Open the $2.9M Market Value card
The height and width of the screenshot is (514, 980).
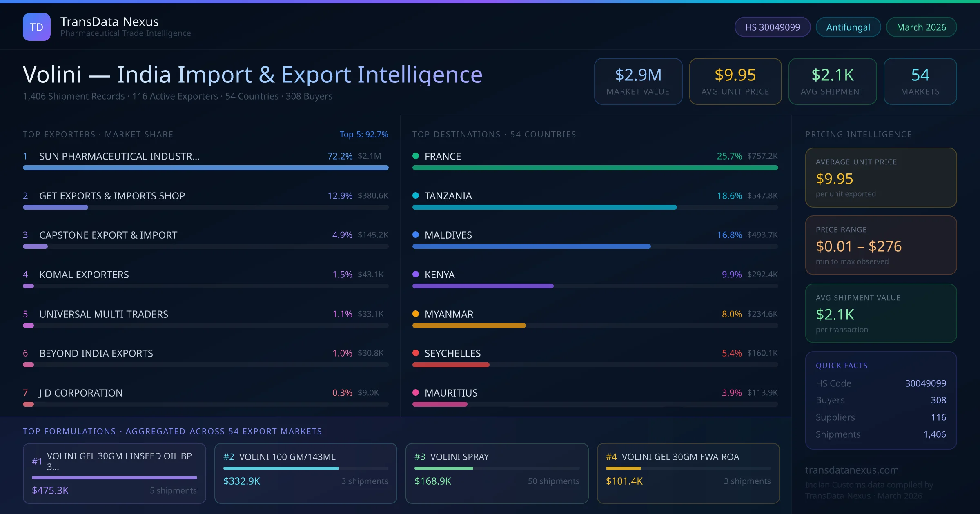[638, 81]
